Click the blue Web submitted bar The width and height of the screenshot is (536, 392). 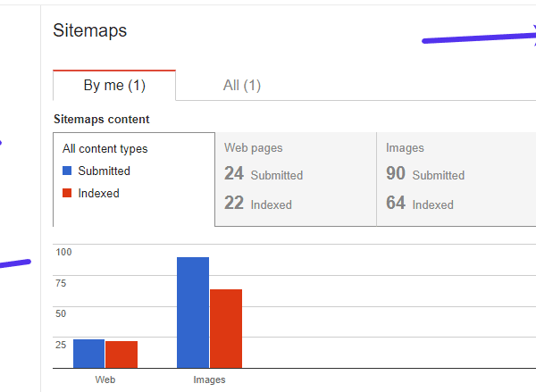(88, 354)
